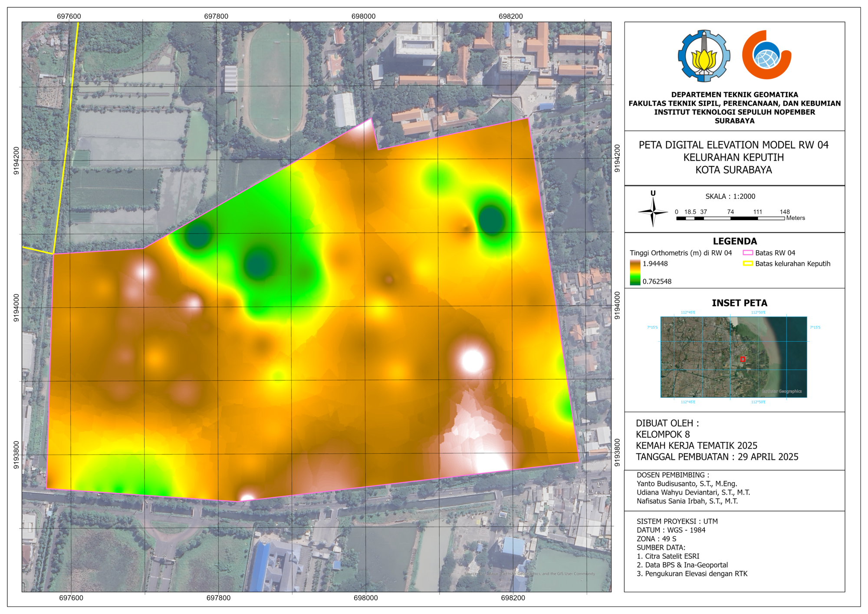This screenshot has height=614, width=868.
Task: Click the black-and-white scale bar
Action: [x=730, y=218]
